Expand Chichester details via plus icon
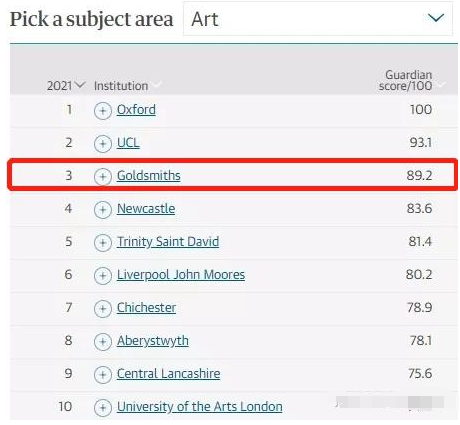460x425 pixels. (103, 309)
